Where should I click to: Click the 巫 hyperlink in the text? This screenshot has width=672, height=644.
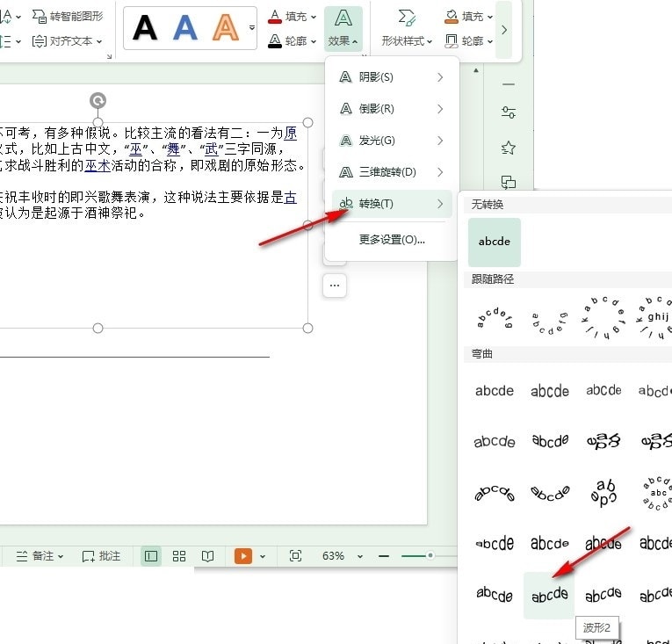click(135, 148)
